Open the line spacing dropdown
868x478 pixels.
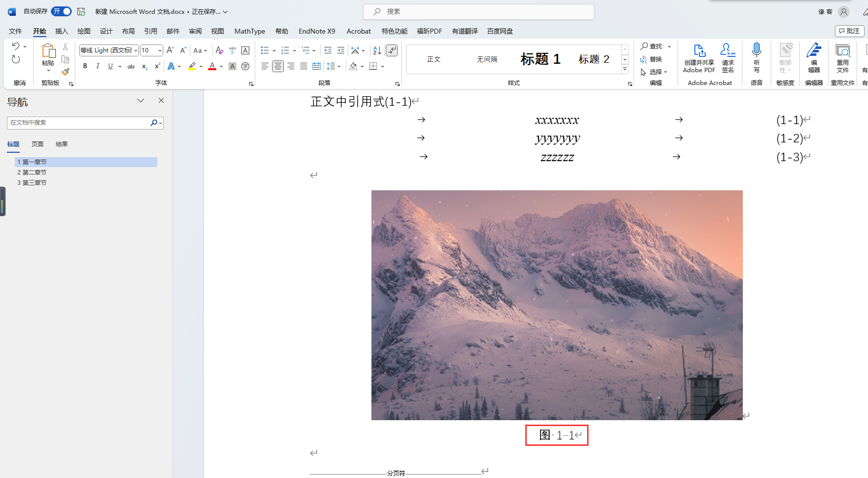(334, 66)
